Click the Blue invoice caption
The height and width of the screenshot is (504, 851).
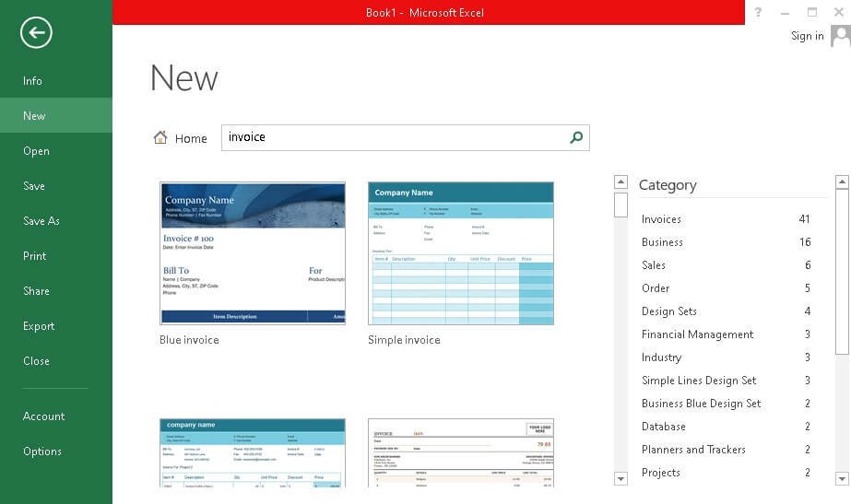click(x=189, y=340)
